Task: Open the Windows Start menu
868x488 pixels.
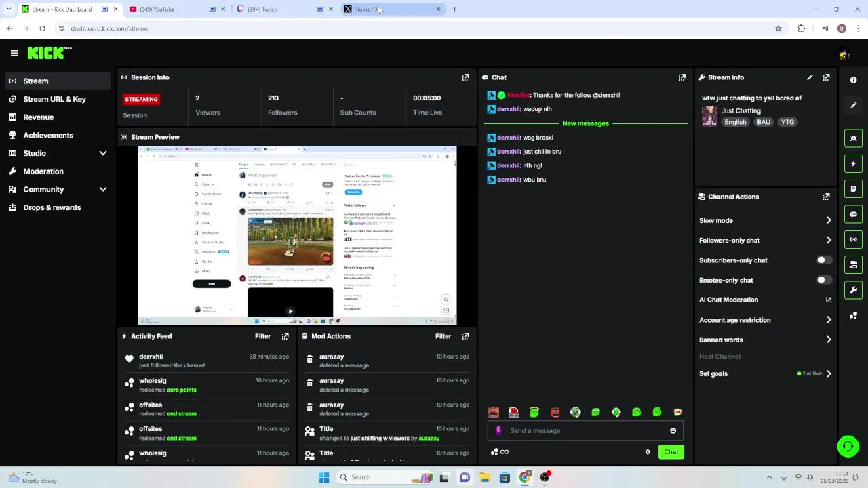Action: coord(323,477)
